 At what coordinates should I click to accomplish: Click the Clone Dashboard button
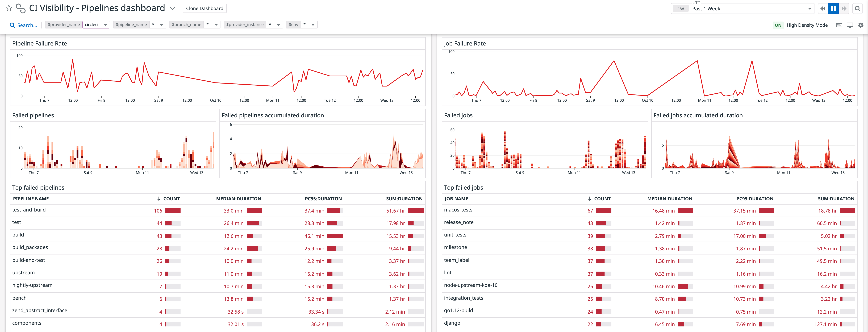tap(205, 8)
